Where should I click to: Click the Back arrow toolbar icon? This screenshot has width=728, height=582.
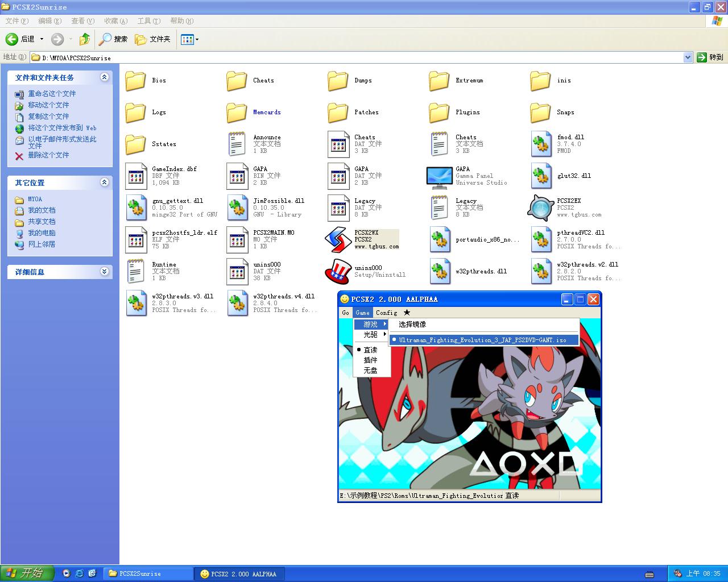click(x=12, y=39)
